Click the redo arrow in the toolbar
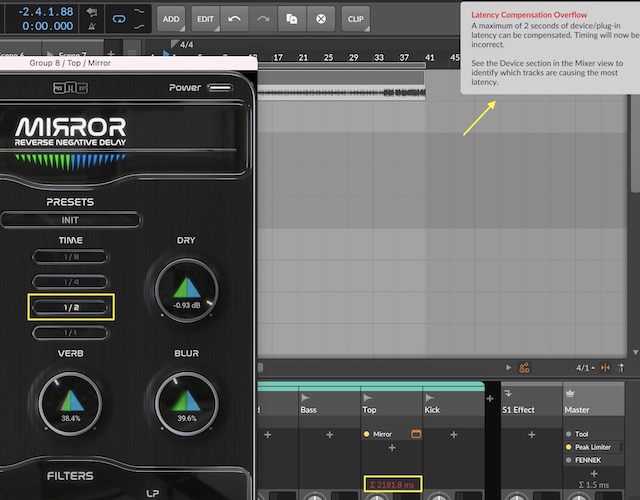640x500 pixels. coord(262,18)
